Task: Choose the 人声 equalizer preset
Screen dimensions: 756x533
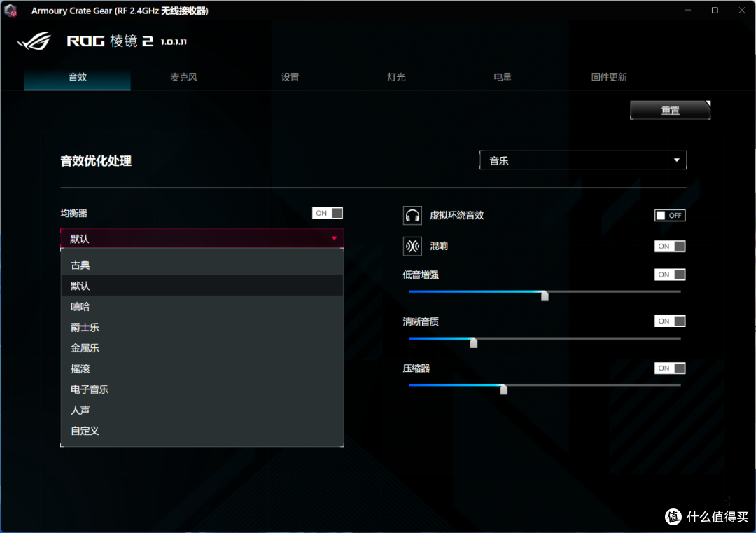Action: (202, 410)
